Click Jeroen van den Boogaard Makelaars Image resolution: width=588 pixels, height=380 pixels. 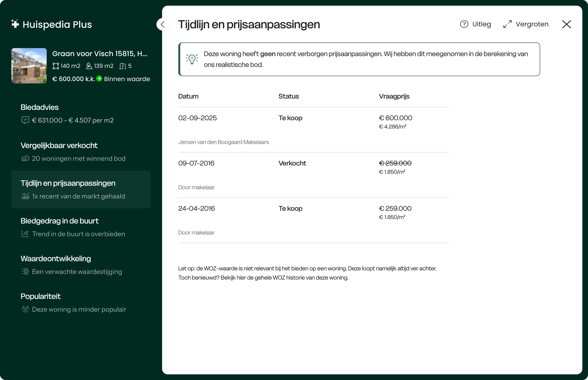tap(223, 142)
